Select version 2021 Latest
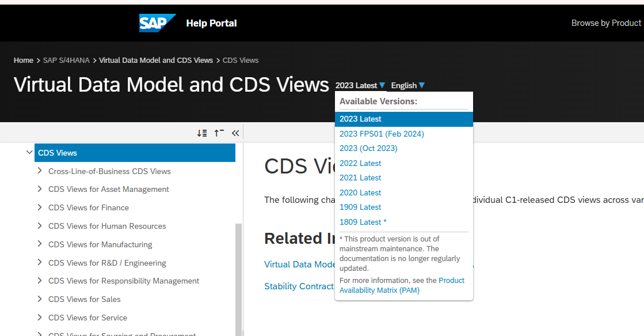The height and width of the screenshot is (336, 644). [360, 178]
